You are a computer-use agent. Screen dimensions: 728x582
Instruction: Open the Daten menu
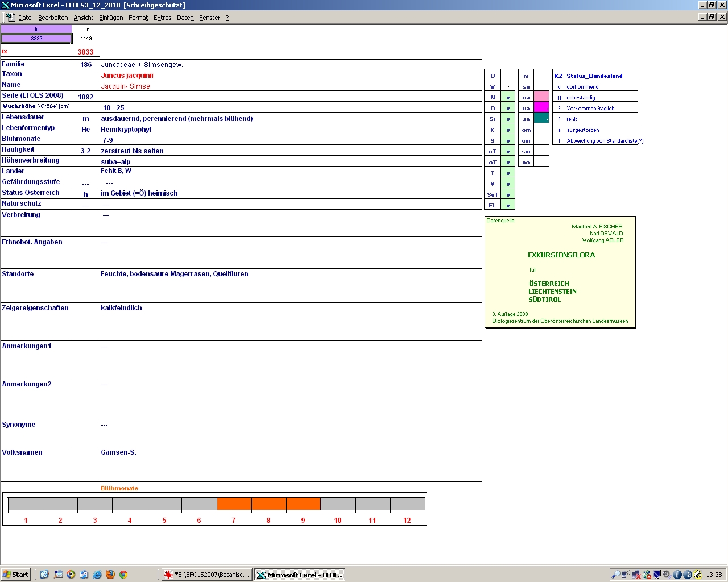pos(185,18)
